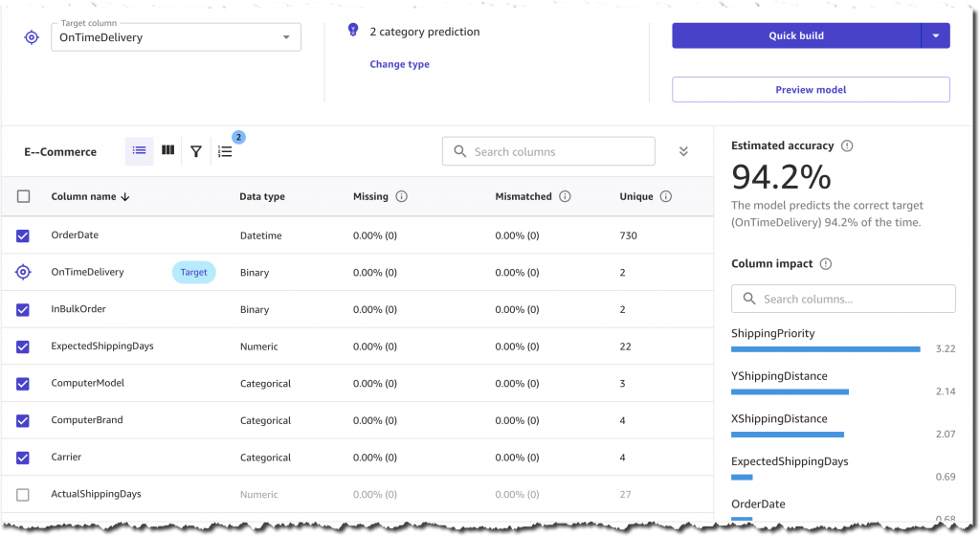Show info for Mismatched column header

tap(565, 196)
